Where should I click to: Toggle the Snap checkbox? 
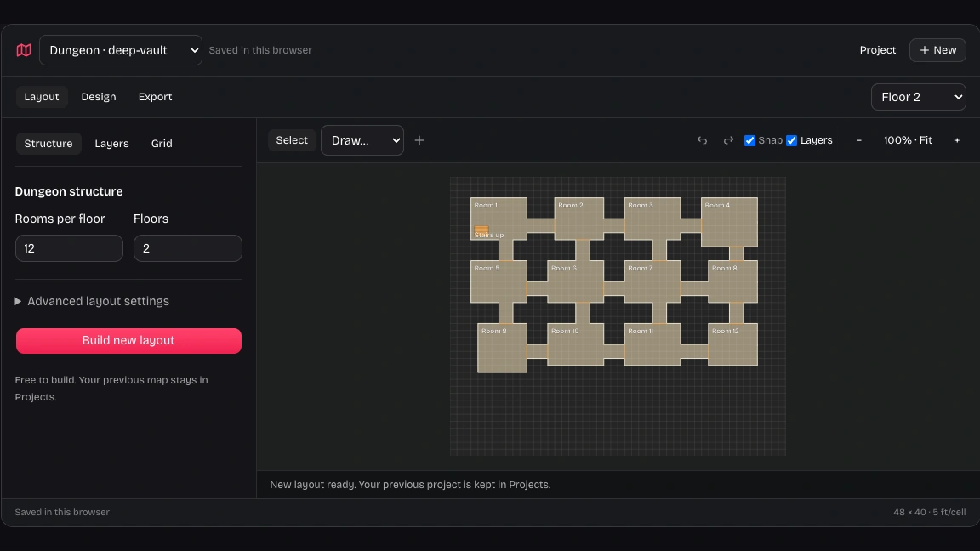point(750,140)
